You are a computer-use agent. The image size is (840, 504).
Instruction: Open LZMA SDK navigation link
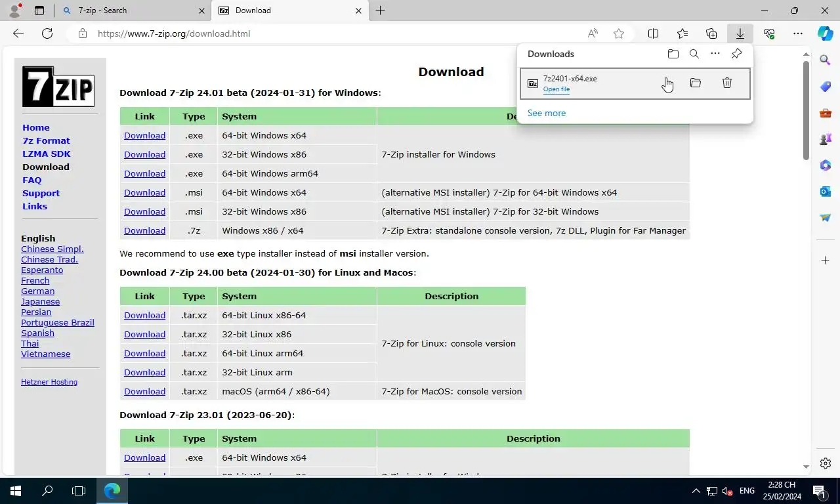coord(47,154)
